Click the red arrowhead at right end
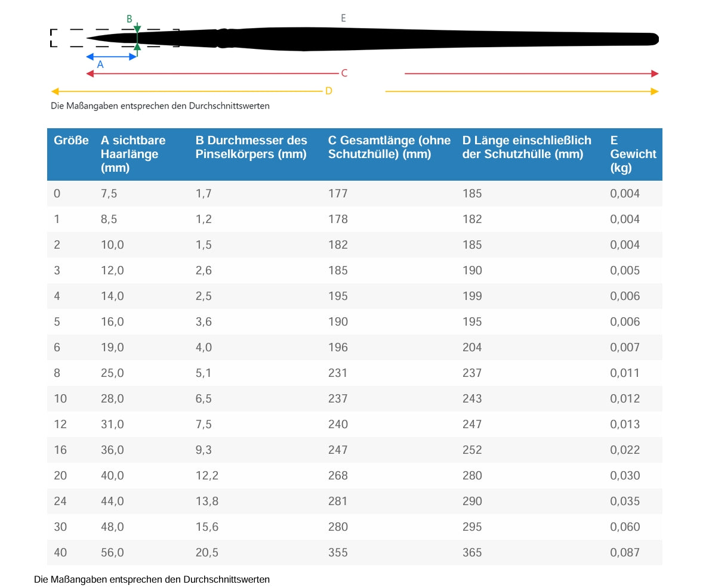The width and height of the screenshot is (709, 588). coord(655,73)
